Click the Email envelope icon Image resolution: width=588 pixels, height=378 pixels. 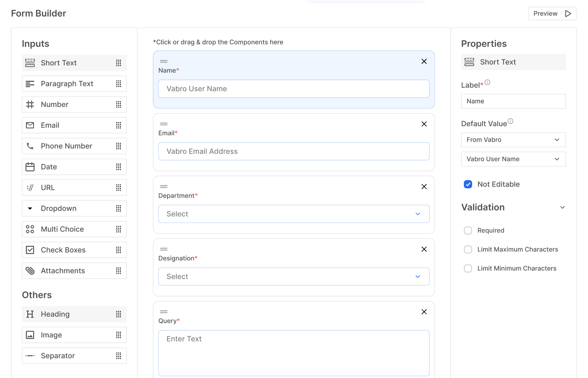point(30,125)
